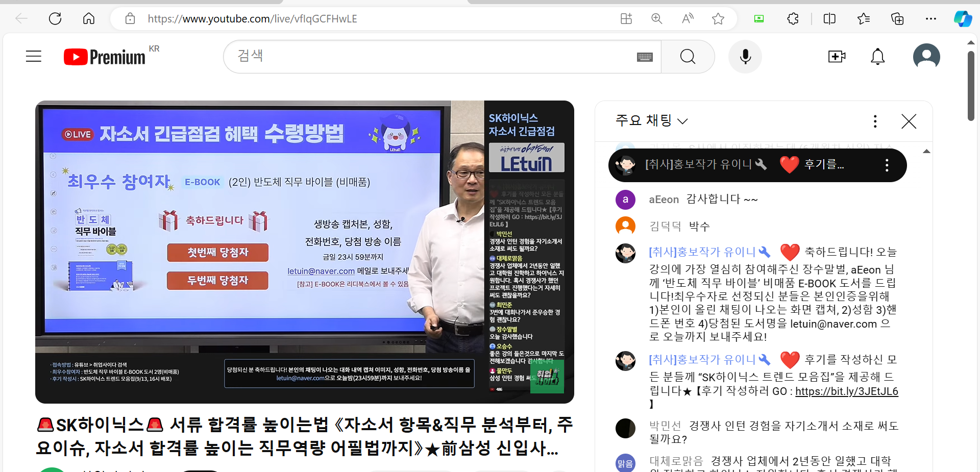The height and width of the screenshot is (472, 980).
Task: Click the page vertical scrollbar
Action: (x=971, y=86)
